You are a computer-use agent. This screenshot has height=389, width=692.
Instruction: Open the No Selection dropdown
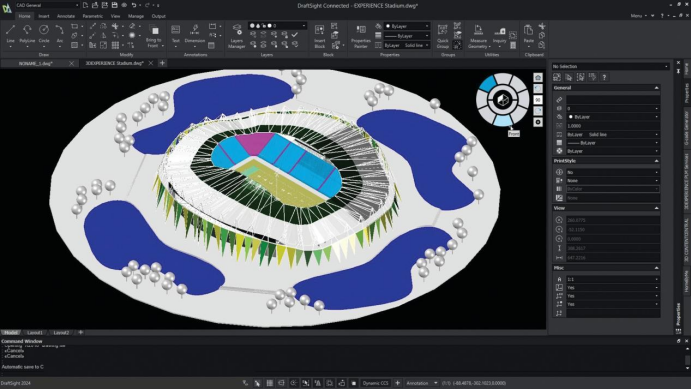(610, 67)
